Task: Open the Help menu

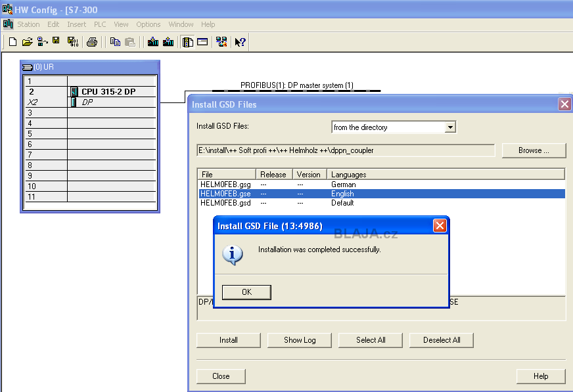Action: click(208, 24)
